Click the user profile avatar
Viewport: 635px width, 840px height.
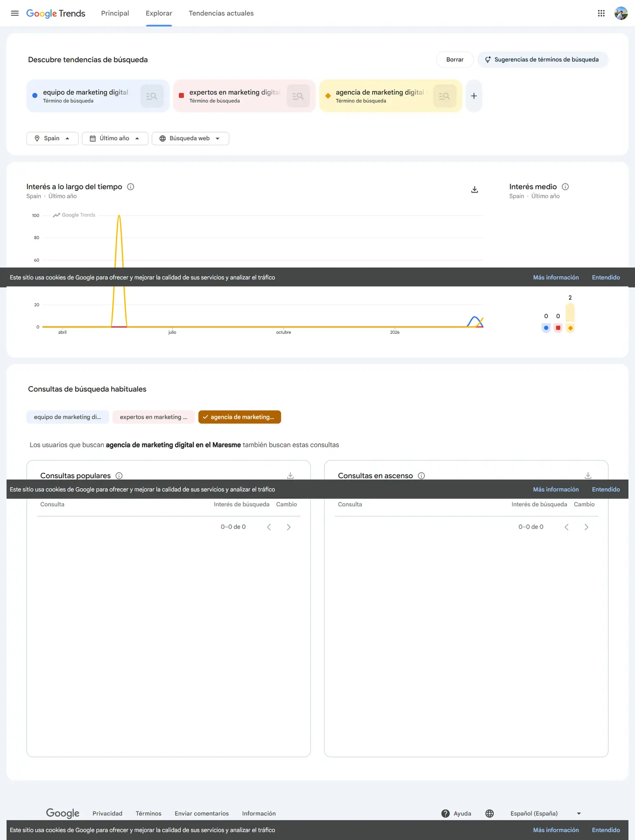coord(621,13)
